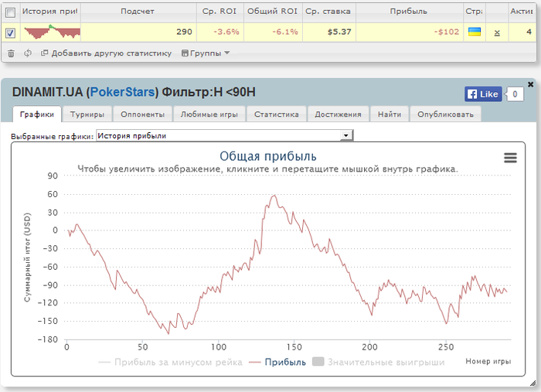Sort by the 'Общий ROI' column header
This screenshot has height=392, width=541.
click(x=273, y=12)
